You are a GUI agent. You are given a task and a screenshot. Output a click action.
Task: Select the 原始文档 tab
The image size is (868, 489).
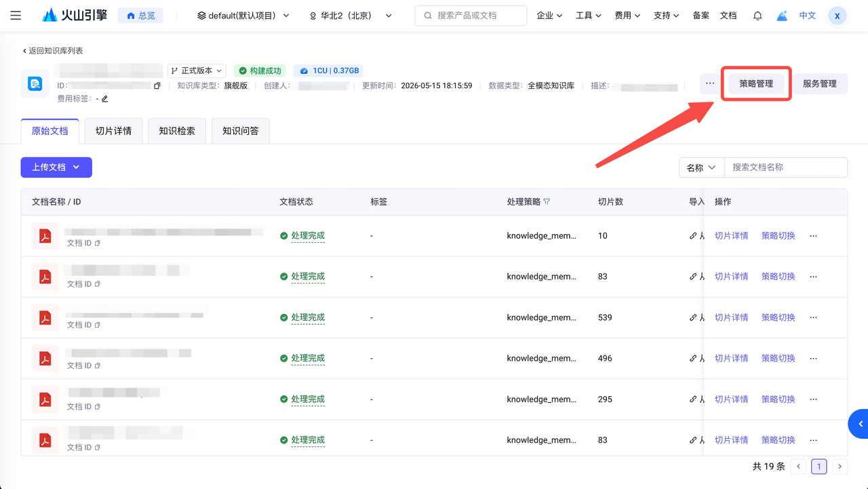tap(50, 131)
